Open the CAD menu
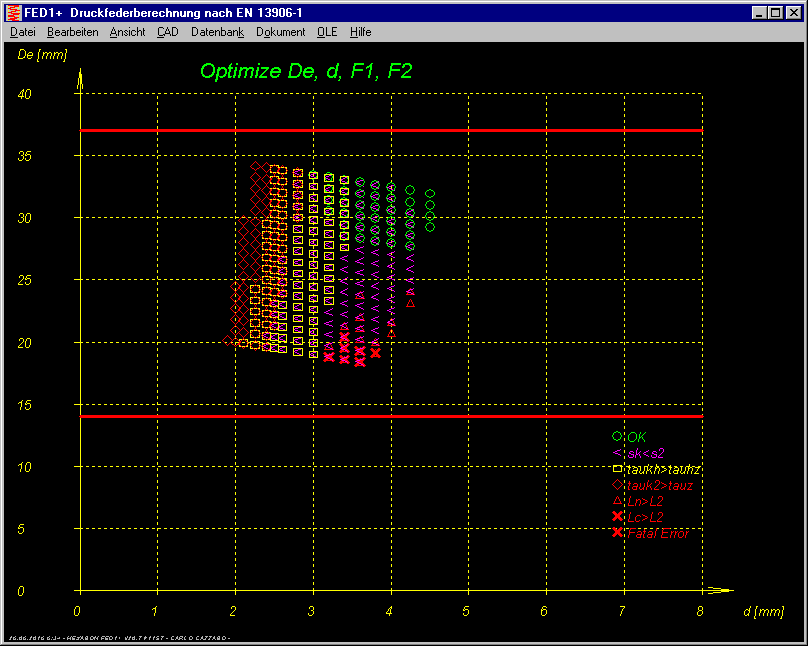Screen dimensions: 808x646 coord(168,32)
